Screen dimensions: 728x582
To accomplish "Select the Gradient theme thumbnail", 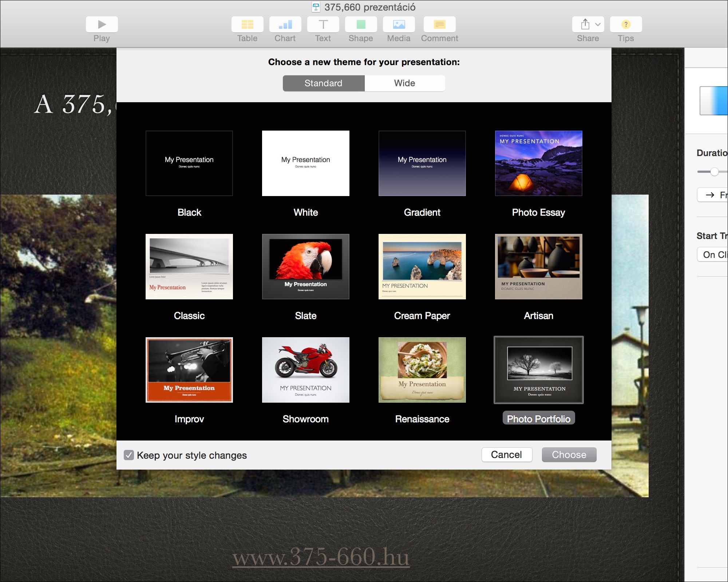I will (x=422, y=163).
